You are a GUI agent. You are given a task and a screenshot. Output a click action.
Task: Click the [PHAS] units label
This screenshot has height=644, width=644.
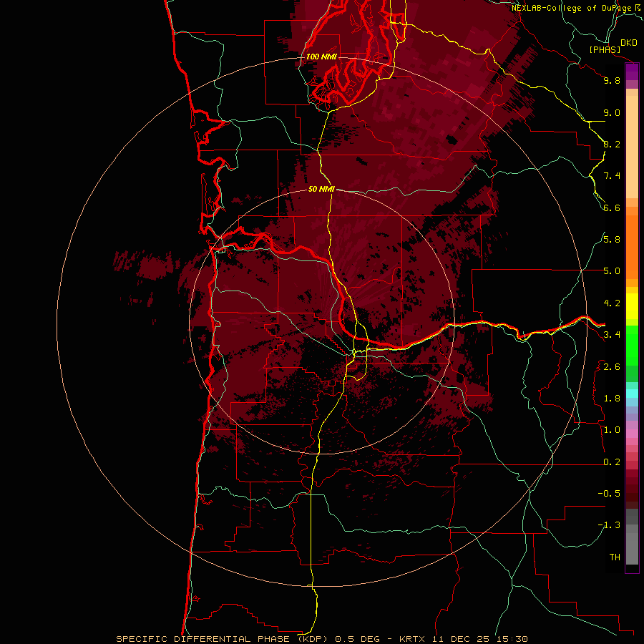pos(605,49)
